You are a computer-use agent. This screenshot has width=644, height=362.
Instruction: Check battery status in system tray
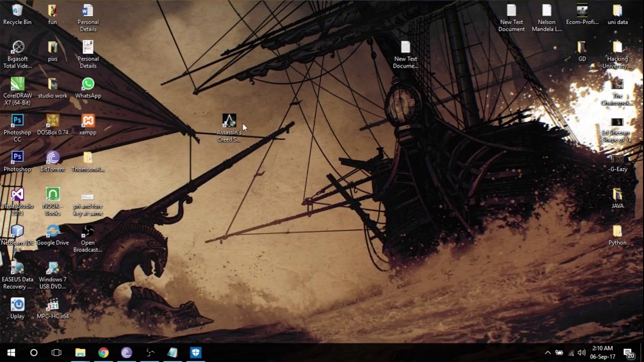(x=559, y=353)
